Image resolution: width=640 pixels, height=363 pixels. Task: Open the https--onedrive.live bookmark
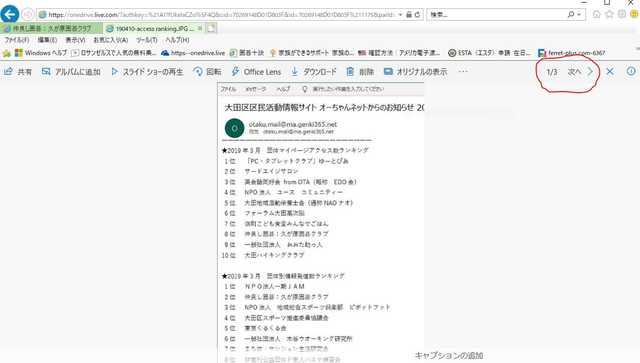[193, 53]
